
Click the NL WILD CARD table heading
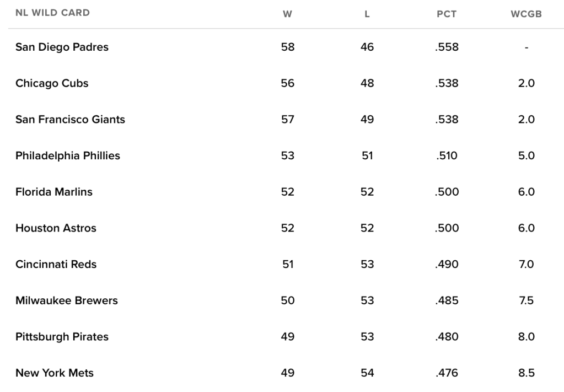(x=52, y=13)
